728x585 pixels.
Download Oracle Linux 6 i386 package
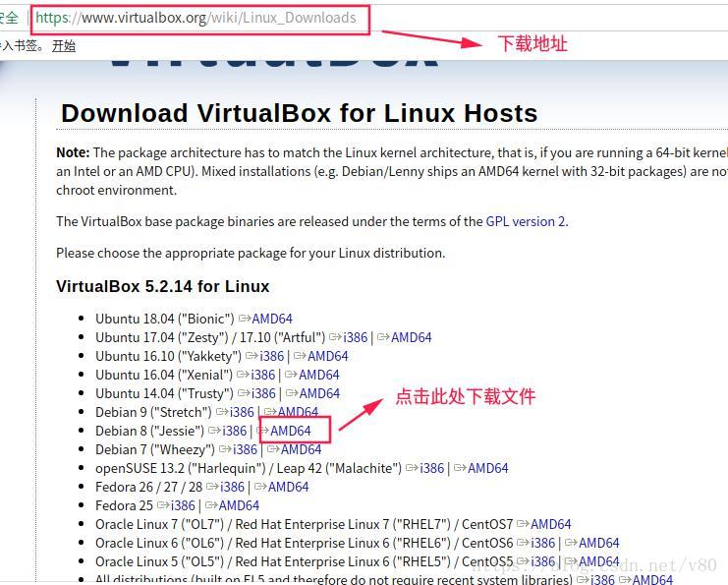[542, 543]
